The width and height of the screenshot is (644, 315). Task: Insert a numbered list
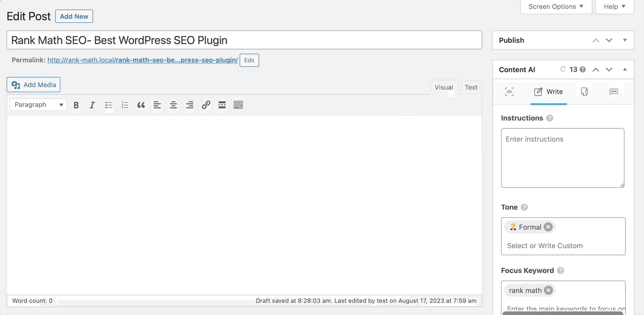(x=125, y=105)
